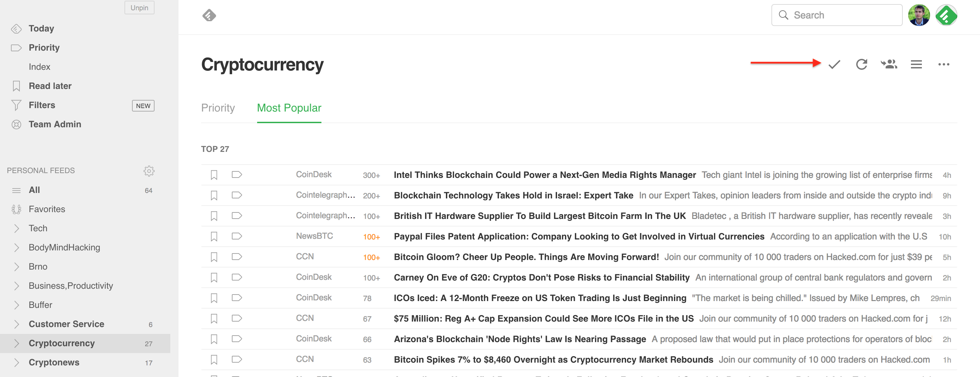Mark all Cryptocurrency articles as read
The height and width of the screenshot is (377, 980).
pos(834,65)
